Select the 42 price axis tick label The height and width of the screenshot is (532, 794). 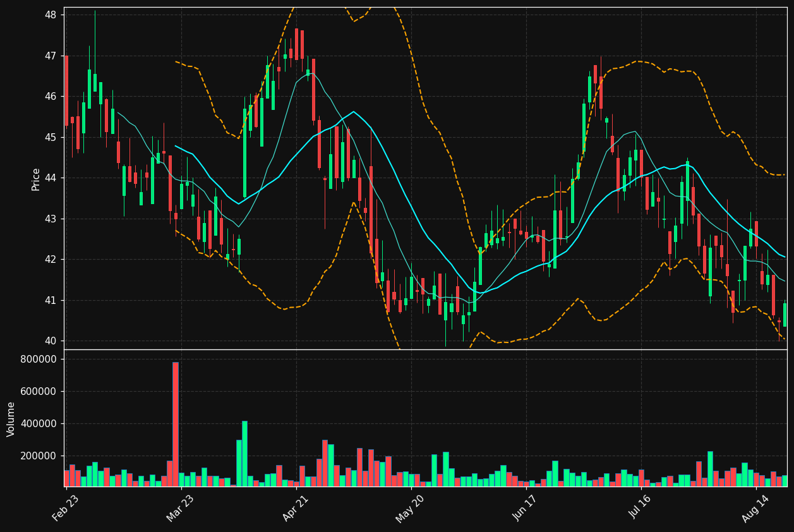click(x=51, y=259)
